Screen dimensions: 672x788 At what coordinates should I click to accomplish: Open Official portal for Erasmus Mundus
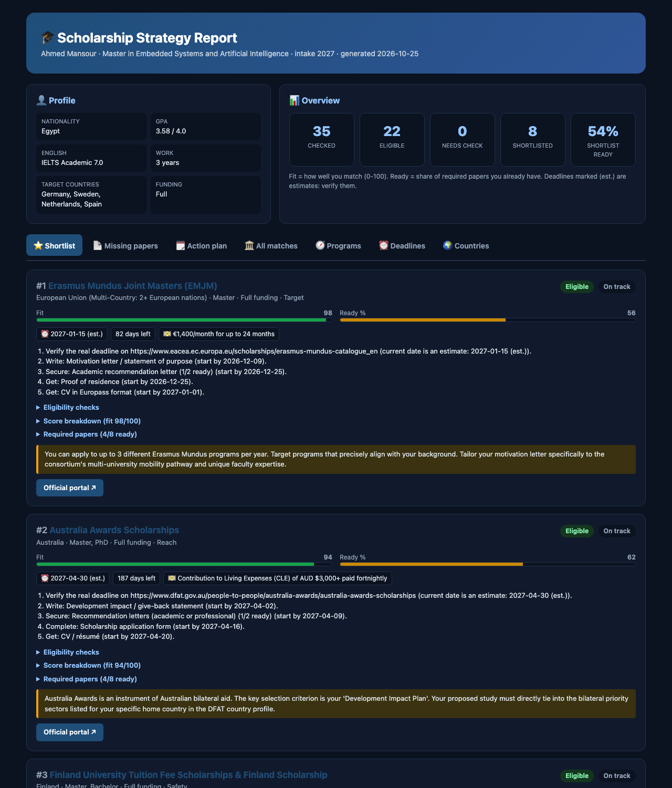70,488
